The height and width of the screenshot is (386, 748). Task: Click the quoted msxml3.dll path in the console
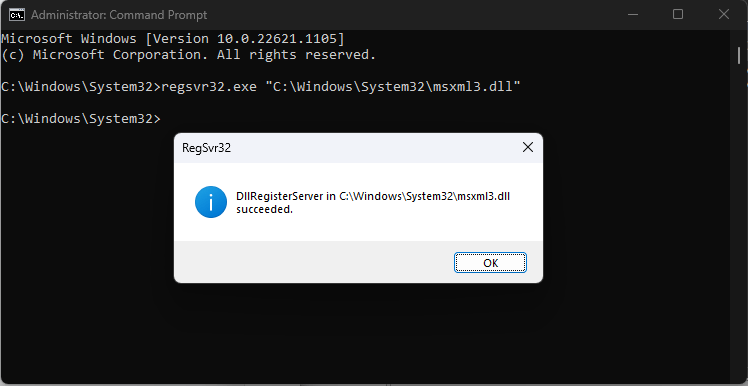[x=393, y=87]
